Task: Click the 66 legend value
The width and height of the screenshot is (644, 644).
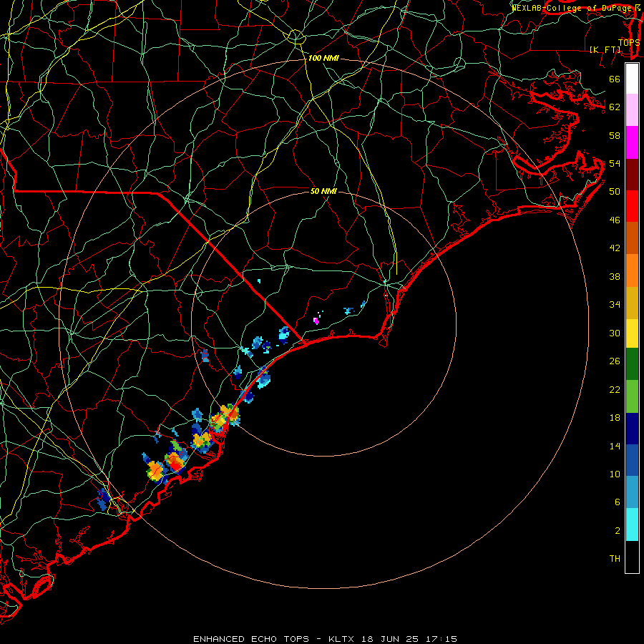Action: pyautogui.click(x=615, y=79)
